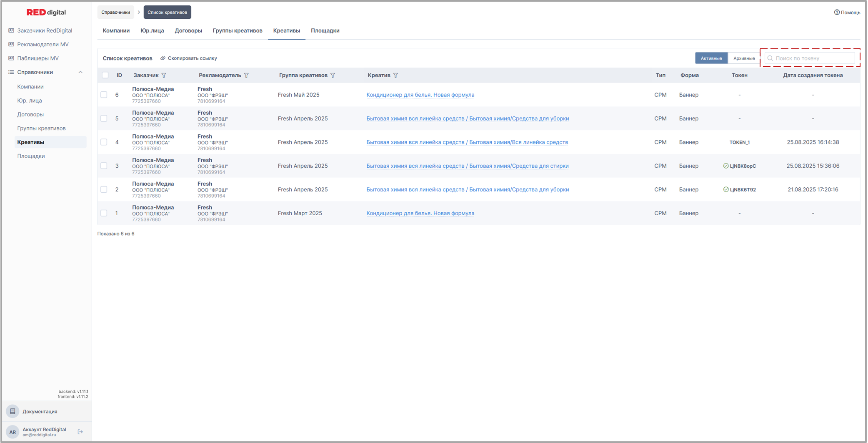Viewport: 868px width, 443px height.
Task: Click the Help question mark icon
Action: pos(836,13)
